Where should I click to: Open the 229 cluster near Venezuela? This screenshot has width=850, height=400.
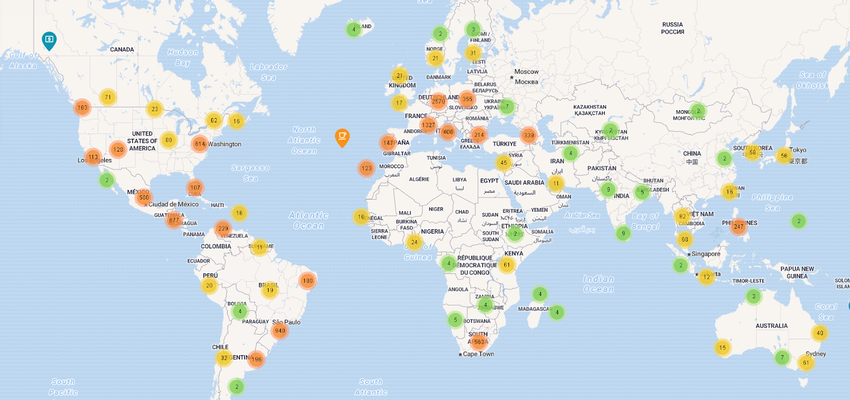(223, 229)
